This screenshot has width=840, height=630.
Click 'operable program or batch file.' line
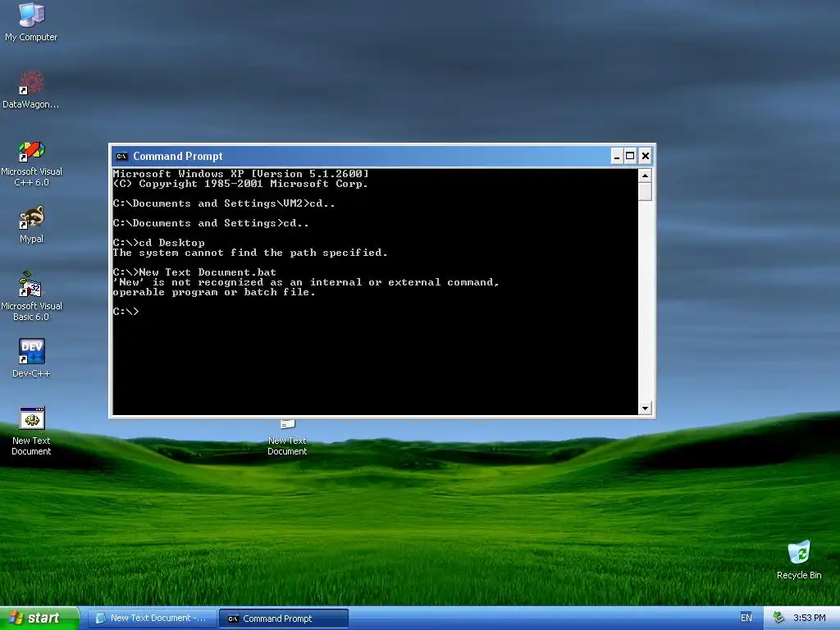pyautogui.click(x=214, y=292)
